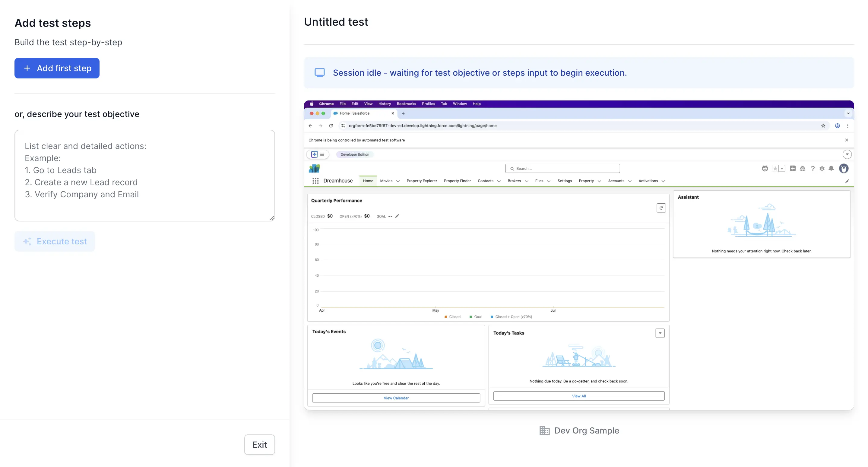Open the notifications bell
The image size is (868, 467).
[831, 168]
